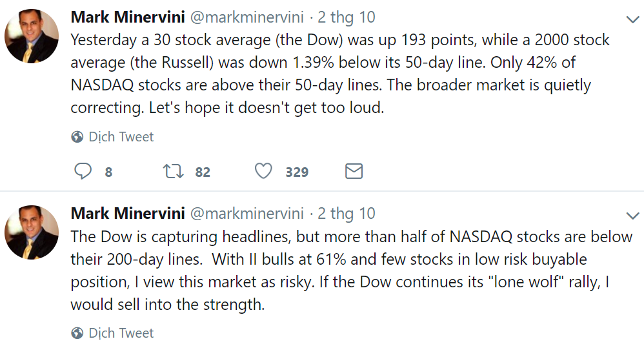Click the first tweet's profile avatar
This screenshot has width=644, height=348.
point(31,37)
